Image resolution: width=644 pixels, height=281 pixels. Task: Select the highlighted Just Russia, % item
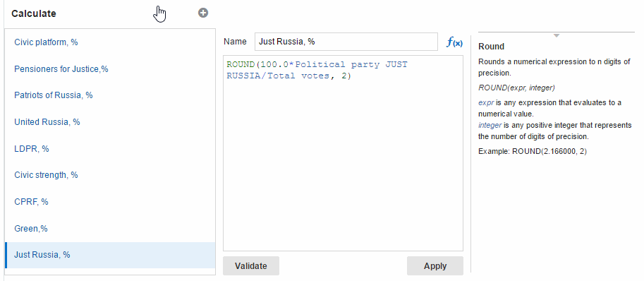110,255
